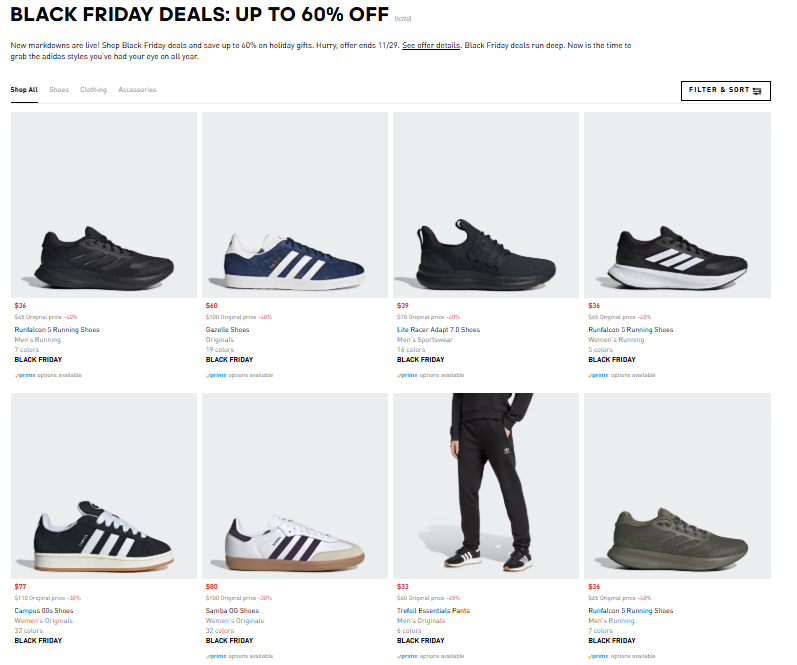
Task: Click the Lite Racer Adapt 7.0 Shoes title
Action: (x=438, y=330)
